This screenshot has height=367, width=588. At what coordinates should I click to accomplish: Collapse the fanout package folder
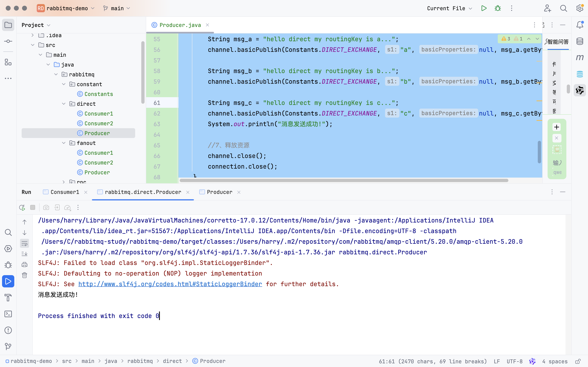click(x=64, y=143)
